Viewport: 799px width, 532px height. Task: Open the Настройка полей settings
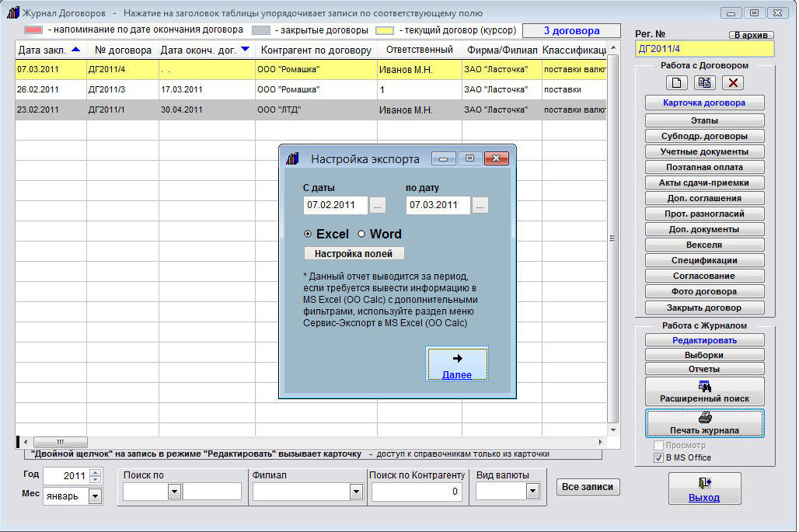coord(354,254)
